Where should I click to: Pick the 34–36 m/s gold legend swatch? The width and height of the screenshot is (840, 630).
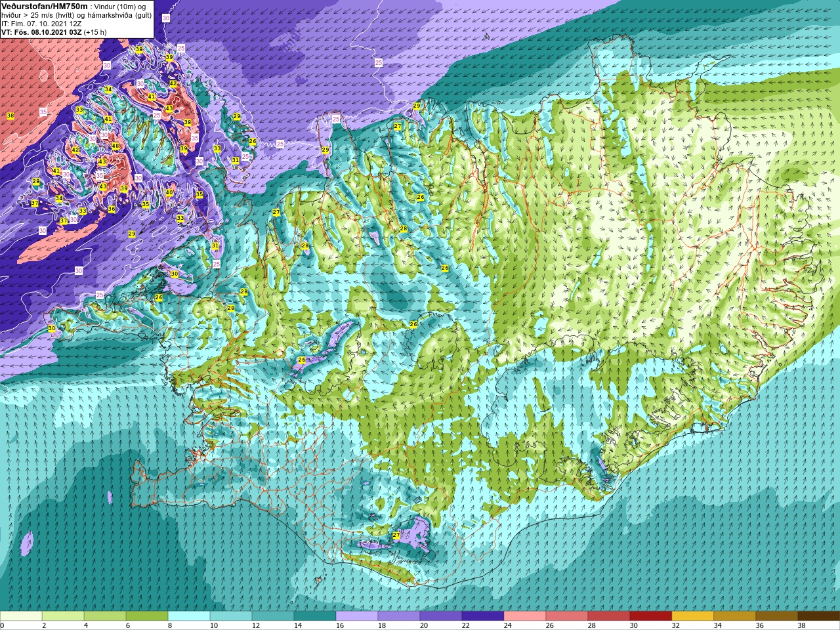[735, 616]
